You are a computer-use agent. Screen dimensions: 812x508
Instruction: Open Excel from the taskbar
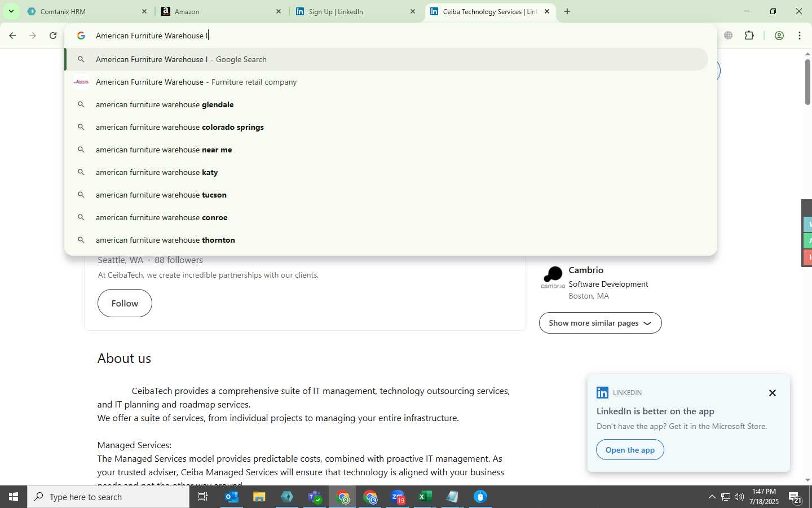click(425, 497)
